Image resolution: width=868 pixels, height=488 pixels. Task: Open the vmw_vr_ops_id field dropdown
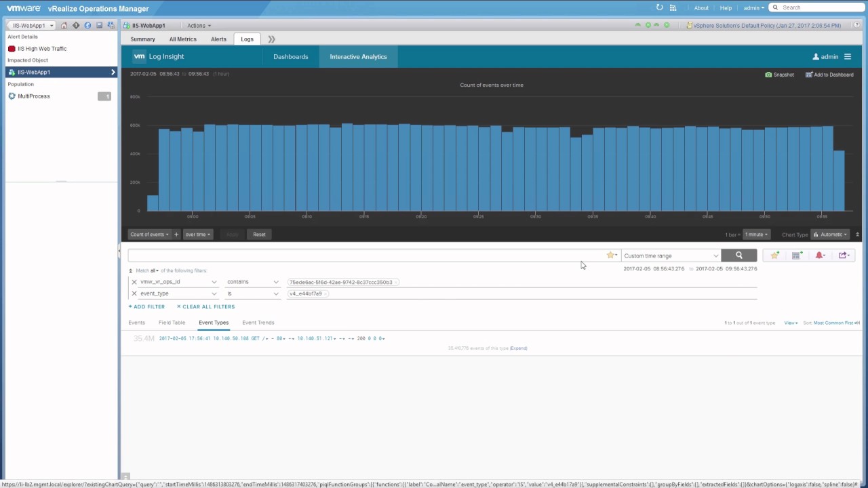pos(178,282)
